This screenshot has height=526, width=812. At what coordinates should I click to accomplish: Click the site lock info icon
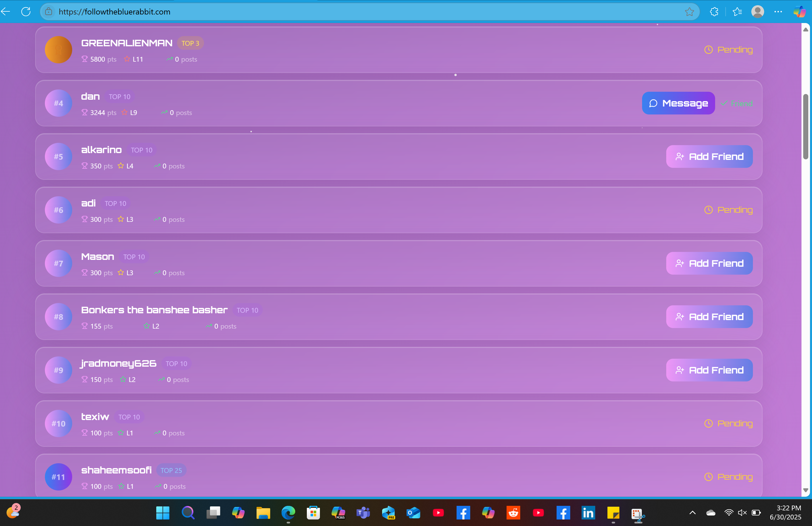coord(49,12)
